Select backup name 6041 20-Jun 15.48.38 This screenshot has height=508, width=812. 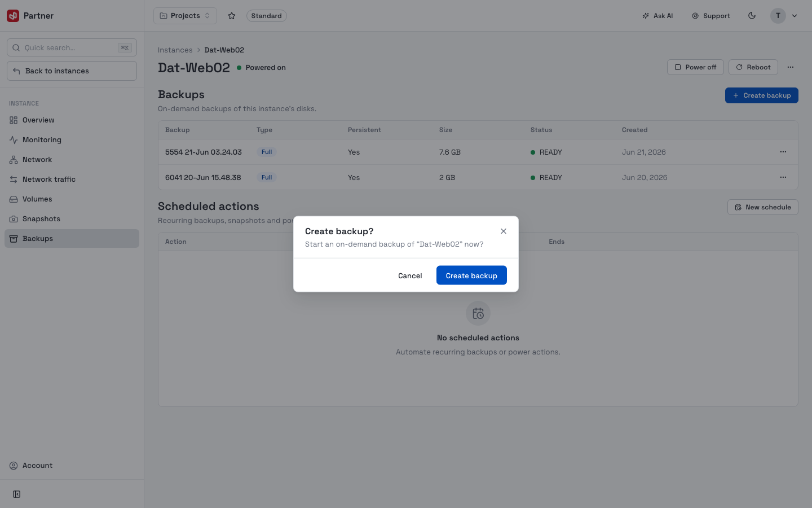pyautogui.click(x=203, y=178)
